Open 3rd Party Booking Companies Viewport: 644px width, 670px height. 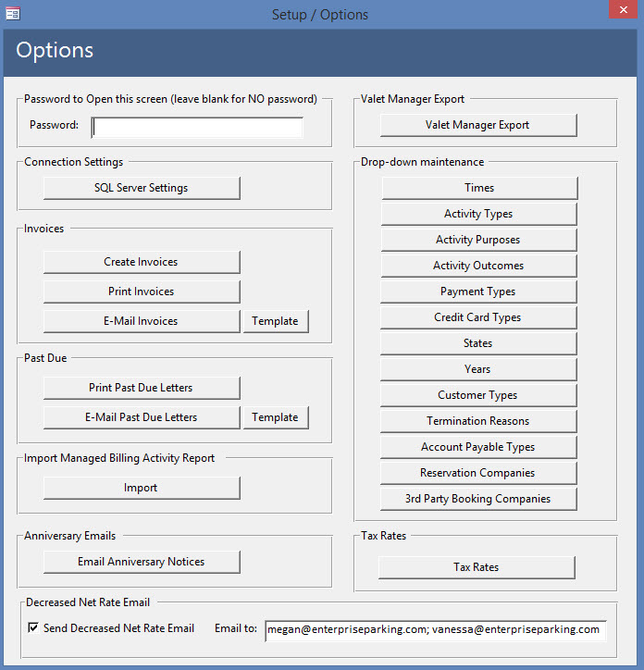[478, 499]
